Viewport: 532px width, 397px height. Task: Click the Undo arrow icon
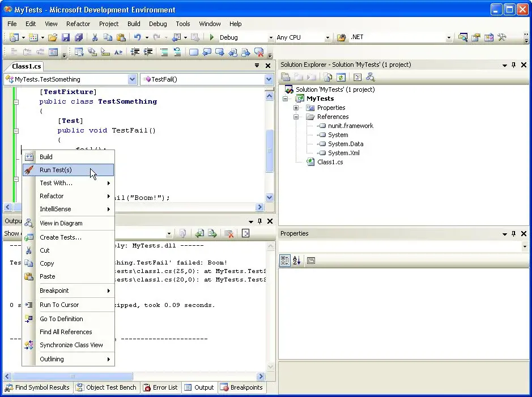coord(138,37)
